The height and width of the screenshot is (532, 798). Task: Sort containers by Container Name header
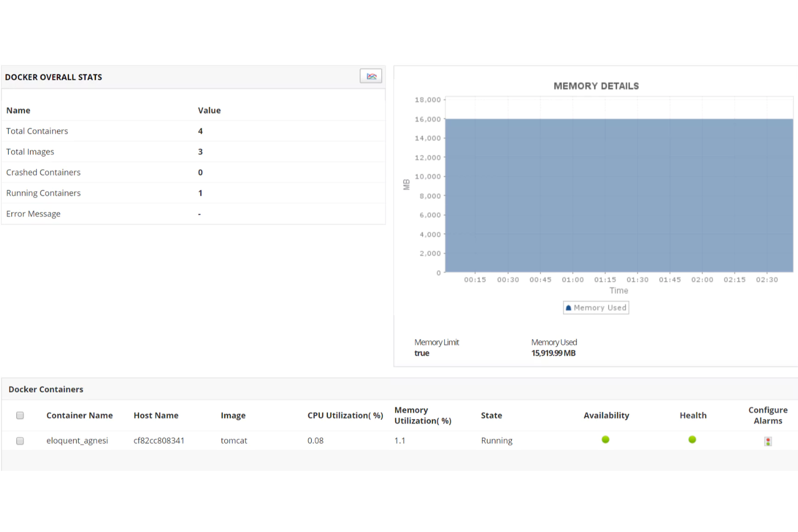[x=79, y=415]
